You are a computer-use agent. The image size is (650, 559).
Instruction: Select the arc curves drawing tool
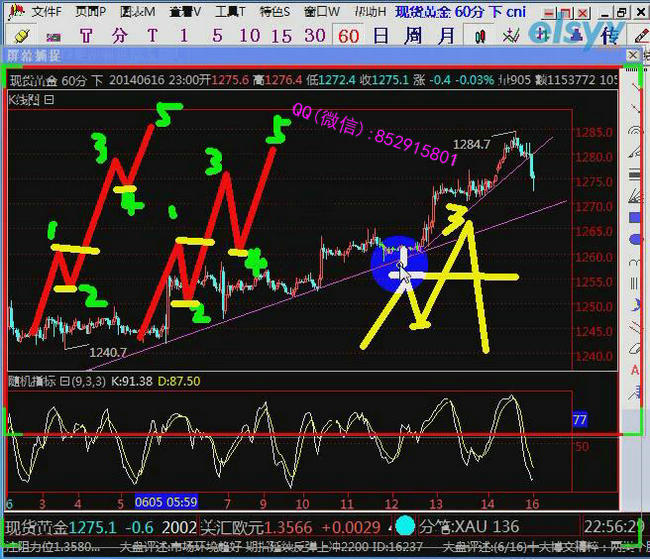point(634,129)
